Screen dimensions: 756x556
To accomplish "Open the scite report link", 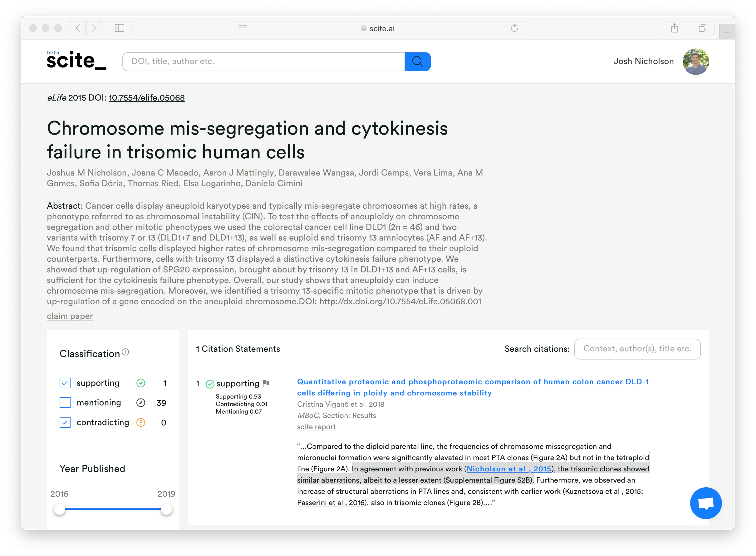I will (x=316, y=427).
